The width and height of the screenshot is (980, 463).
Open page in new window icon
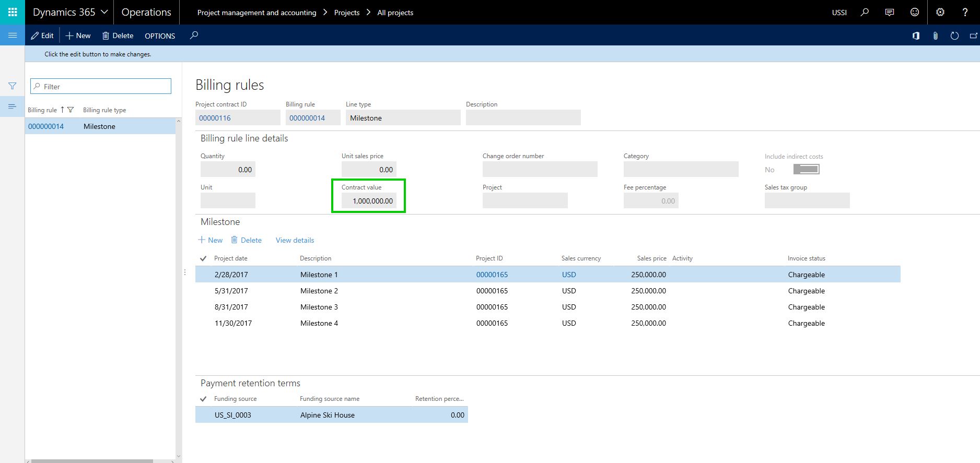(973, 35)
